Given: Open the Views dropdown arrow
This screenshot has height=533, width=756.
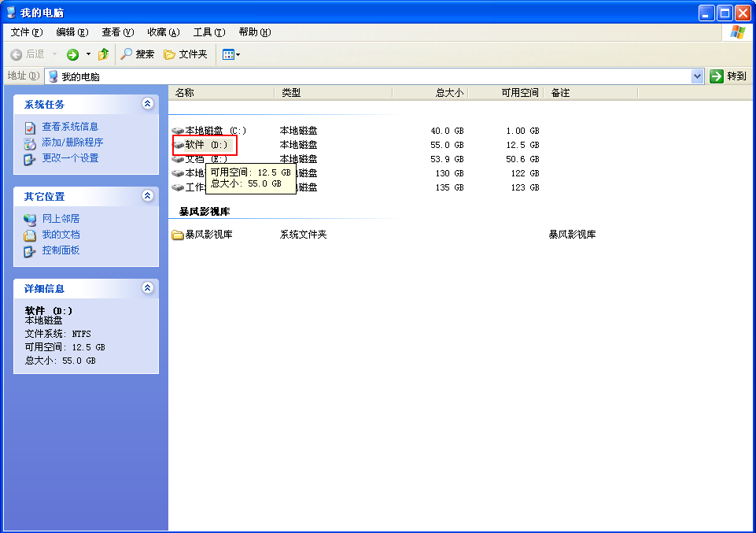Looking at the screenshot, I should 238,55.
